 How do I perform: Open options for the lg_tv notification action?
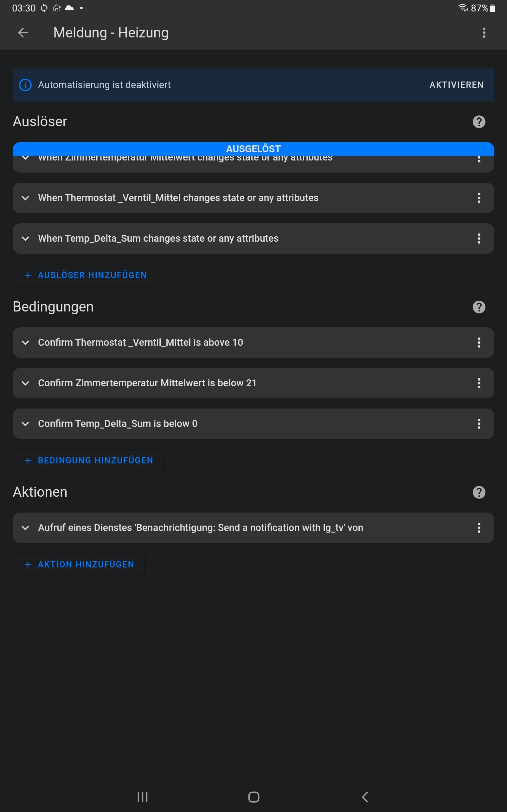pyautogui.click(x=479, y=528)
